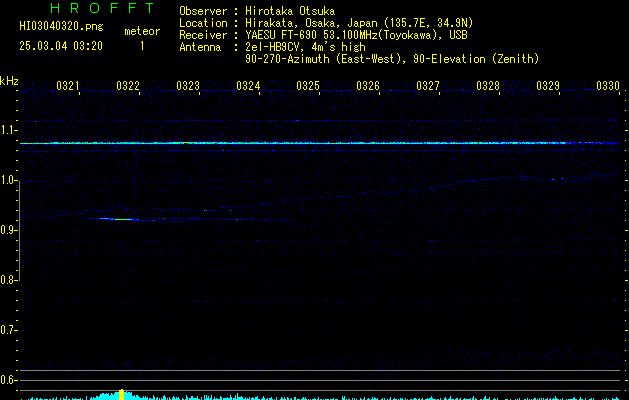Viewport: 629px width, 400px height.
Task: Click the meteor count label
Action: 142,31
